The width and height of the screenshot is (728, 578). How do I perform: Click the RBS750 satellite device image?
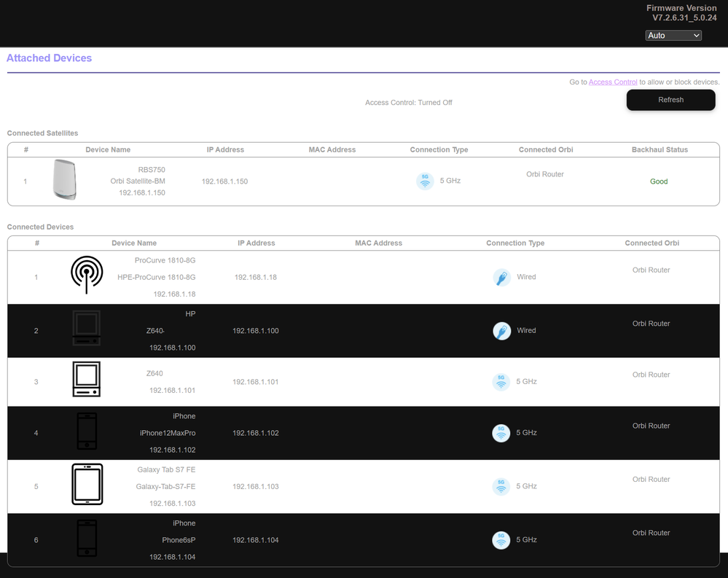pos(64,180)
